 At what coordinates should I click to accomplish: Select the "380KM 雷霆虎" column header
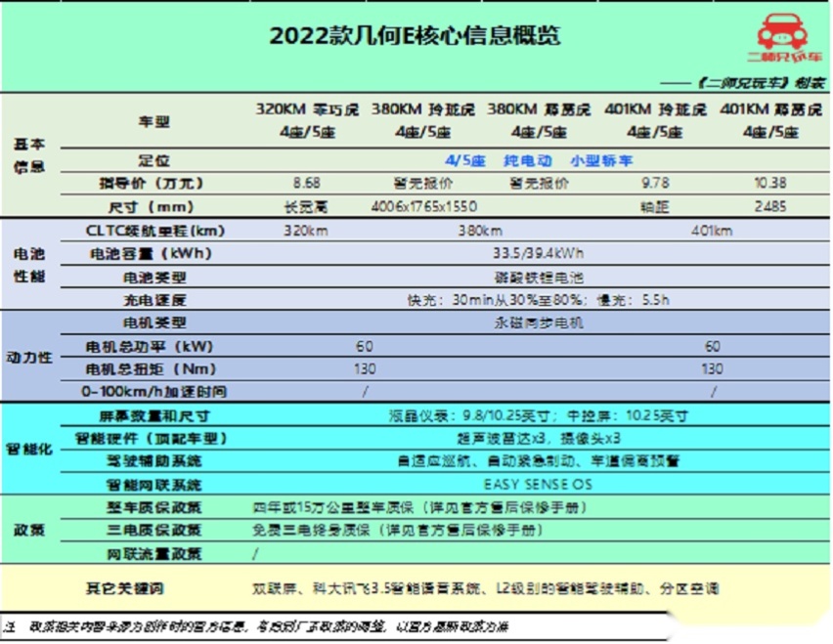[x=539, y=109]
